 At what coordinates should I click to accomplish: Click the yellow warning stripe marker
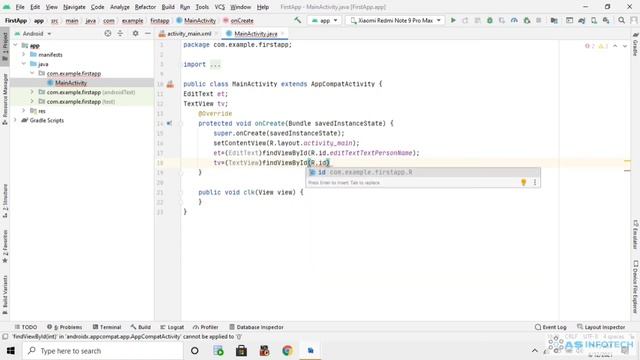pyautogui.click(x=627, y=161)
